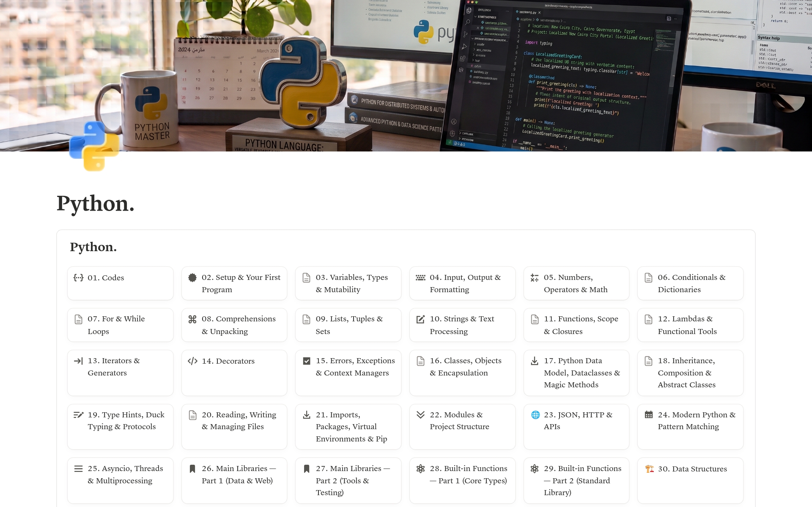Click the badge icon next to 02. Setup
812x507 pixels.
pyautogui.click(x=192, y=277)
